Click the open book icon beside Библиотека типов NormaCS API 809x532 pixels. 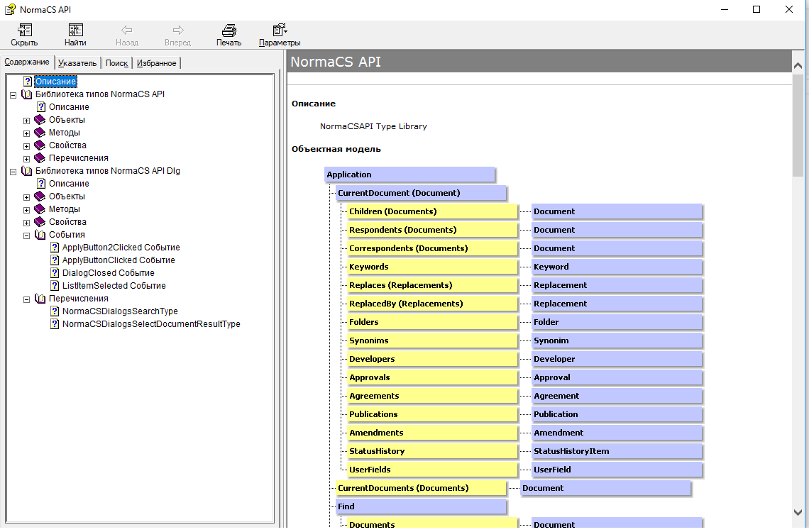click(27, 94)
